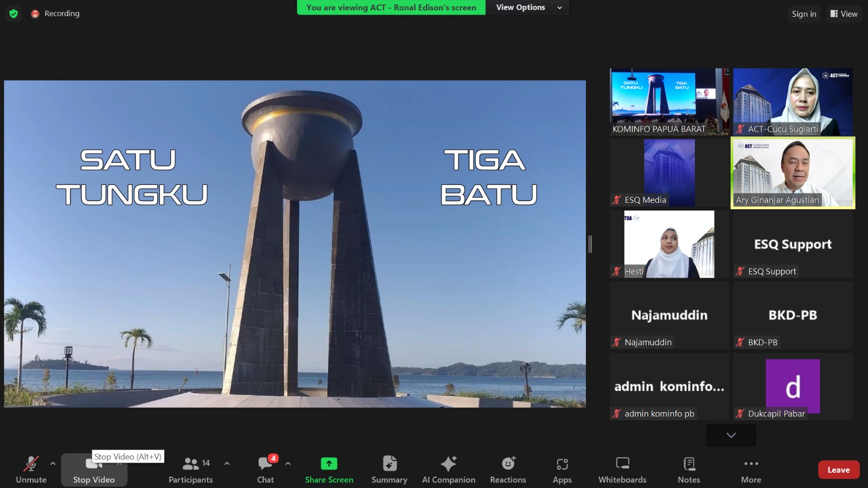This screenshot has width=868, height=488.
Task: Select Ary Ginanjar Agustian video tile
Action: [x=793, y=172]
